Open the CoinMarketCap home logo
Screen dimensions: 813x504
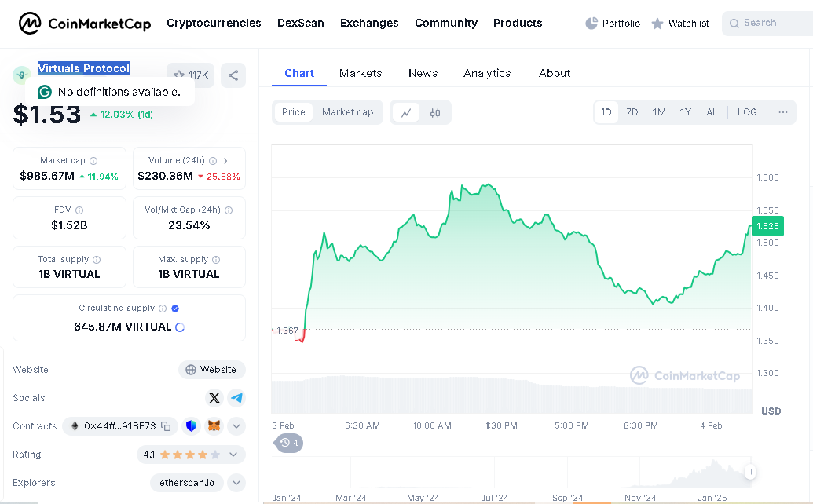point(85,24)
